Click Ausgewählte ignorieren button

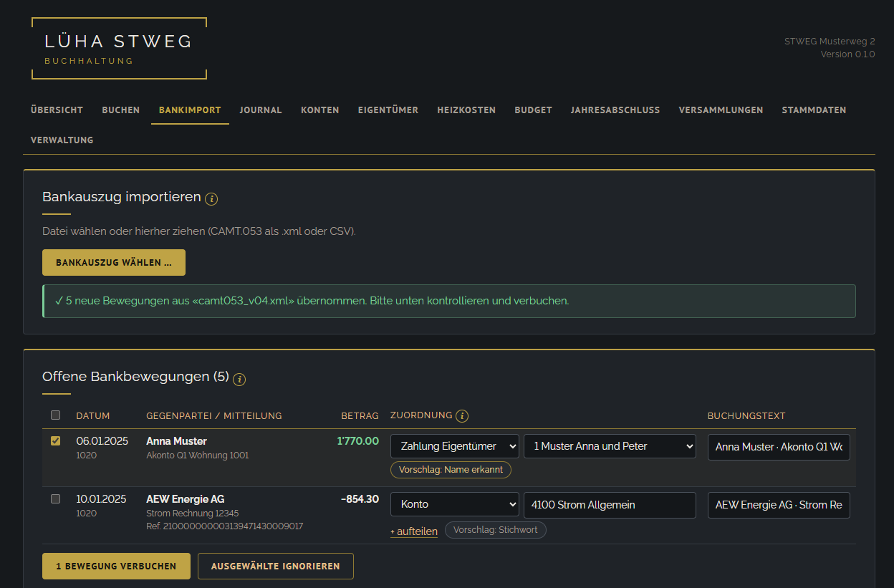tap(276, 566)
